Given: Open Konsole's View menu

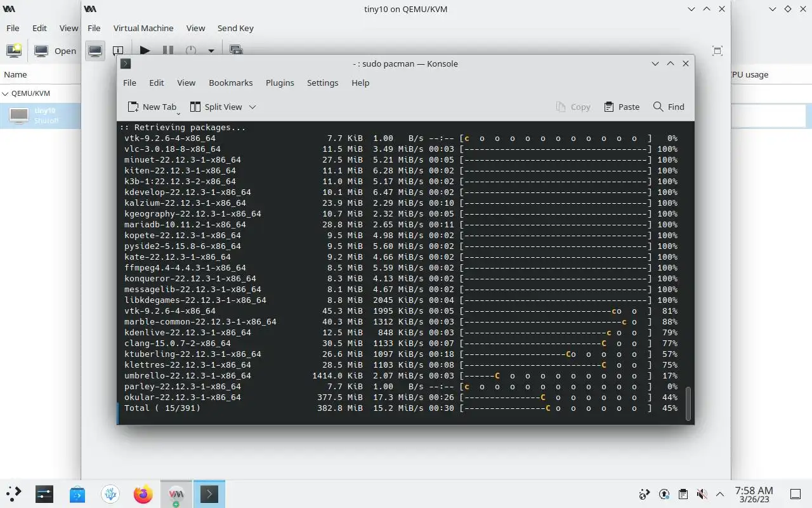Looking at the screenshot, I should coord(186,83).
